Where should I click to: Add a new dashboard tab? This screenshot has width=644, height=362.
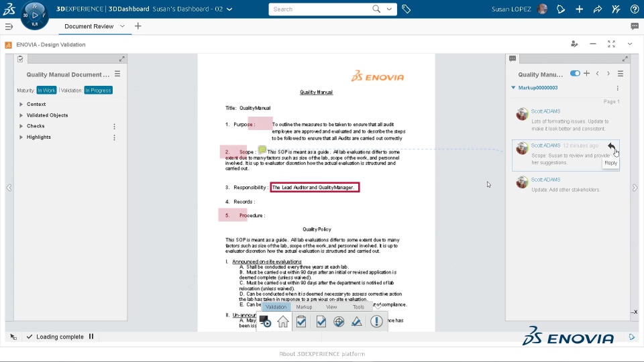pos(138,26)
